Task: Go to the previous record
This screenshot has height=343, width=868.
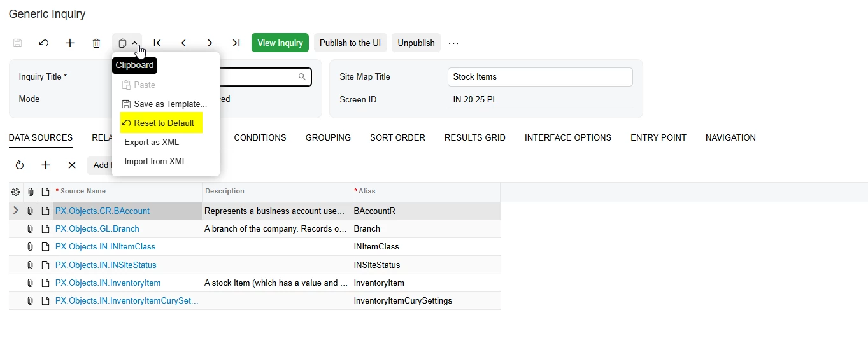Action: click(183, 43)
